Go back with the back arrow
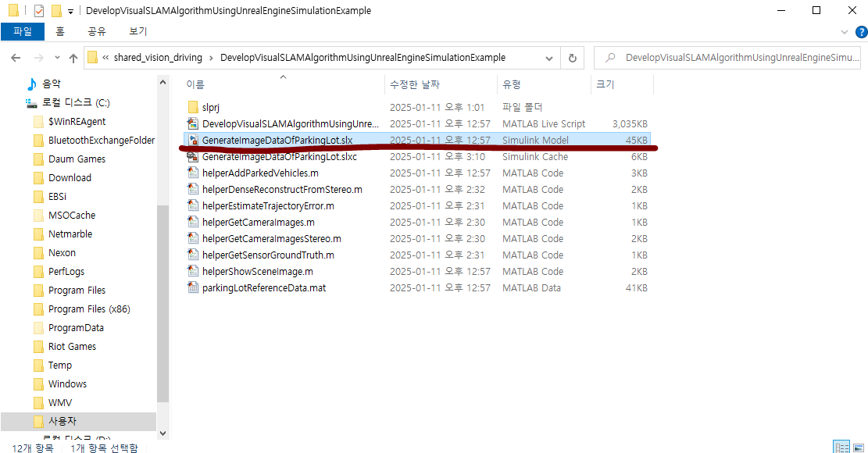The width and height of the screenshot is (868, 453). [16, 58]
